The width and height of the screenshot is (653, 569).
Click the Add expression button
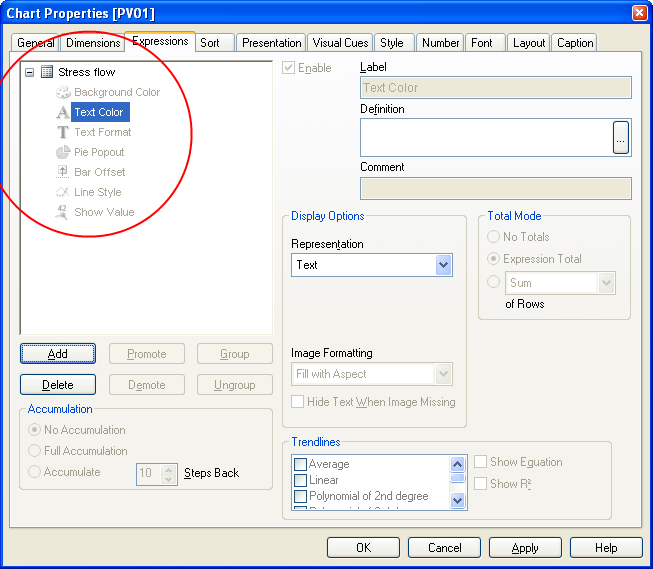[58, 354]
